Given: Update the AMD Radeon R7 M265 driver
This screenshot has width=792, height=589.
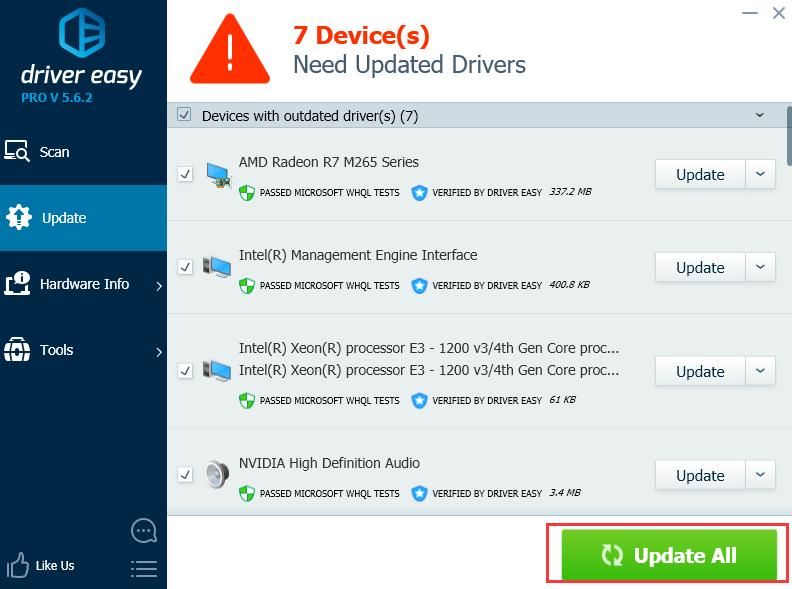Looking at the screenshot, I should [x=700, y=174].
